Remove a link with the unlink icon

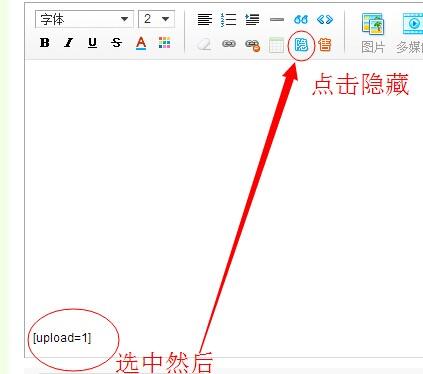tap(253, 45)
